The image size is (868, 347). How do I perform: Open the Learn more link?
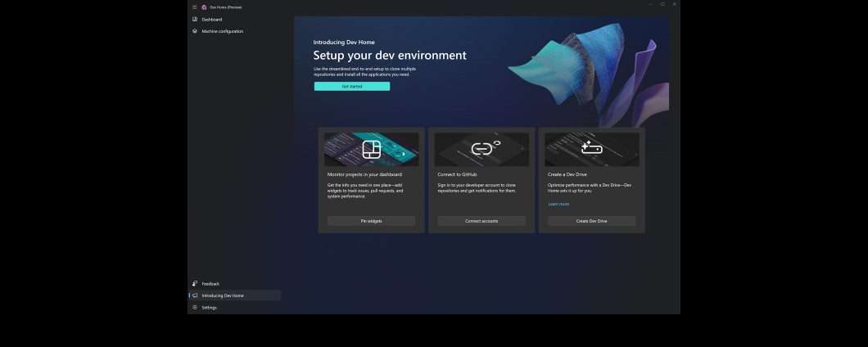pyautogui.click(x=558, y=205)
